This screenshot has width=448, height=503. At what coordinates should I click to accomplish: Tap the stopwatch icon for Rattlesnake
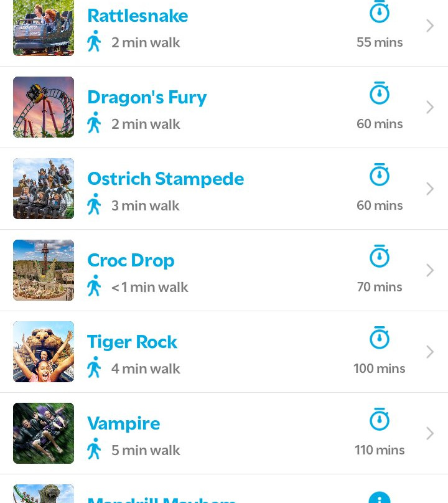point(380,13)
